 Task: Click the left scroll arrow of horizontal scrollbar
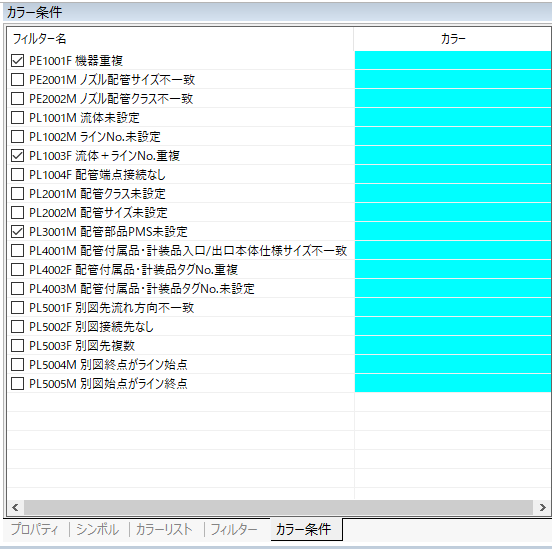[15, 507]
